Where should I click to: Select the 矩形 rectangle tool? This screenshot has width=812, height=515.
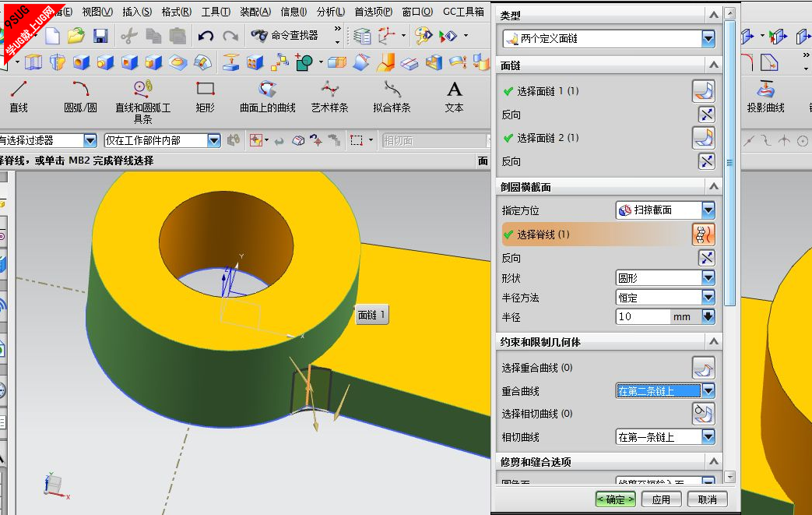coord(205,97)
